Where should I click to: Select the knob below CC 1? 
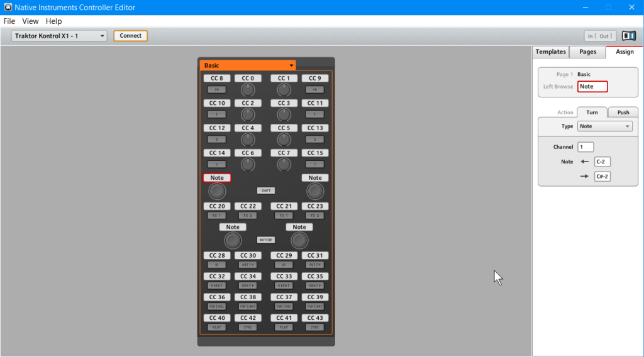pyautogui.click(x=284, y=90)
